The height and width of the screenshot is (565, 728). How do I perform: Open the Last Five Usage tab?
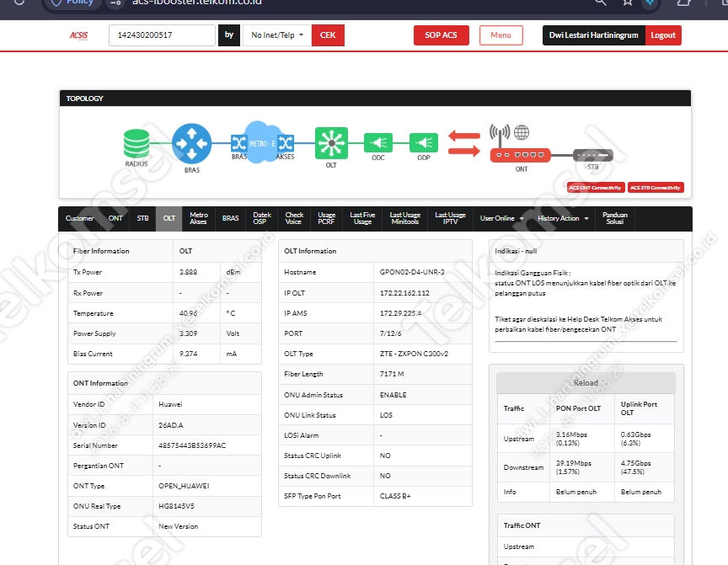[362, 218]
